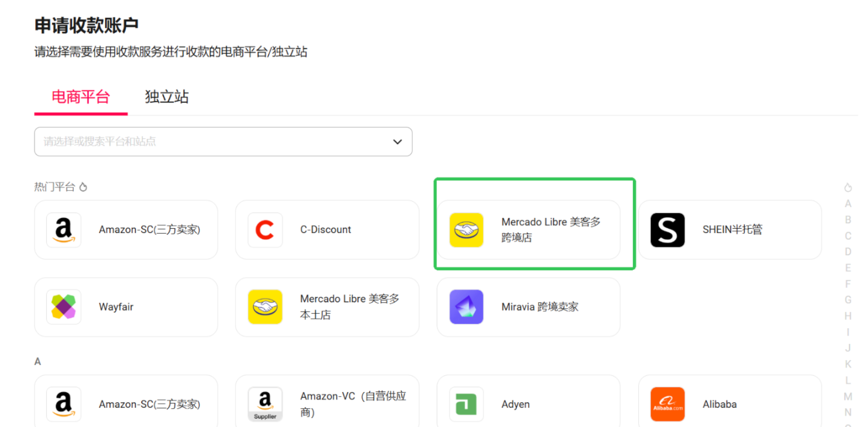Click the C-Discount red logo icon

click(265, 230)
